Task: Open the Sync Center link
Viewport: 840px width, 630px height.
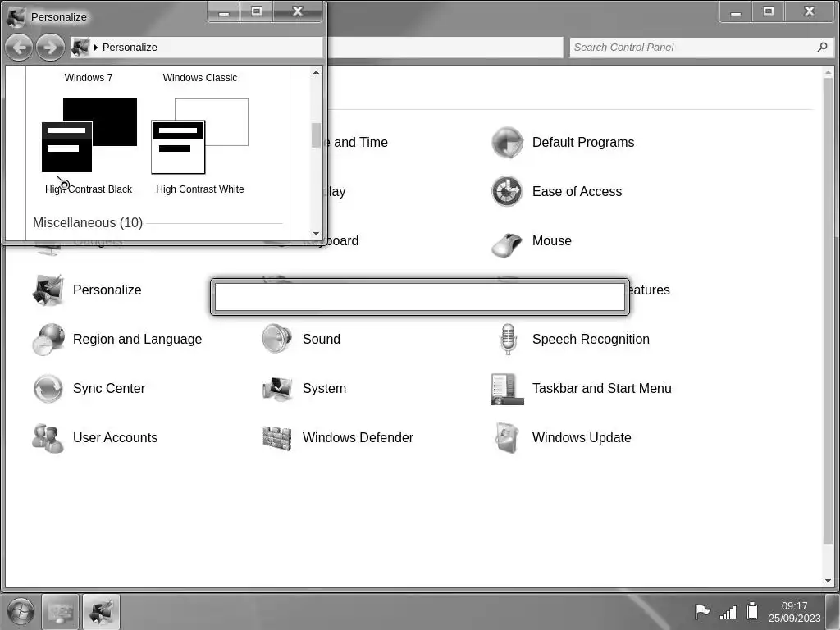Action: click(x=109, y=388)
